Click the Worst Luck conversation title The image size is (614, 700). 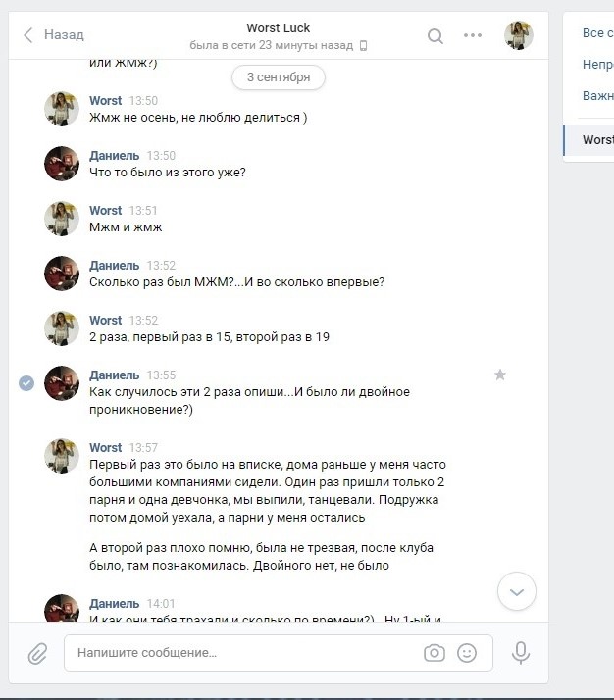pos(279,28)
